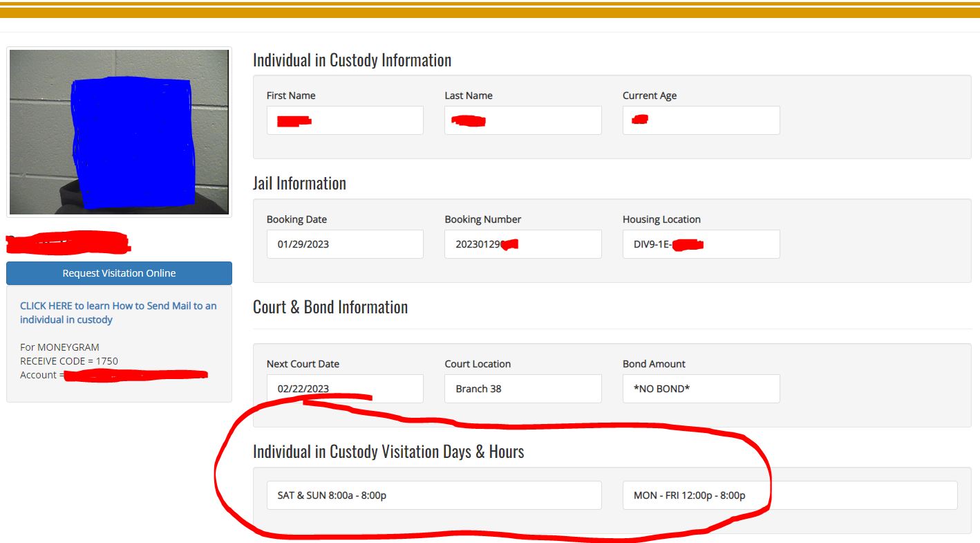Select the Booking Date field showing 01/29/2023
The height and width of the screenshot is (543, 980).
pos(344,243)
